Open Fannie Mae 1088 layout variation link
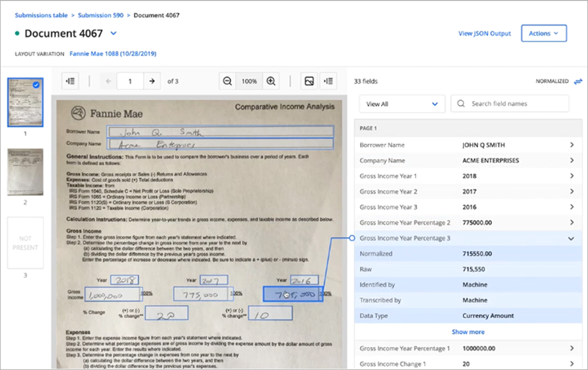This screenshot has height=370, width=588. tap(113, 54)
